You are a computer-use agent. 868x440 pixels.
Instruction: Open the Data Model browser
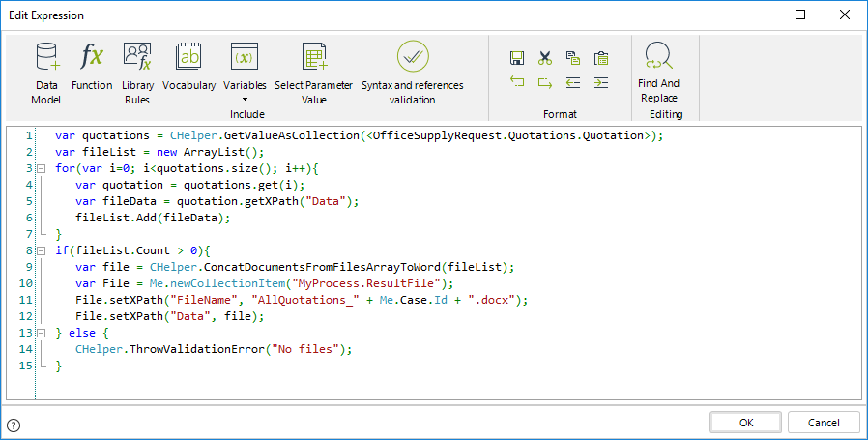pyautogui.click(x=46, y=73)
